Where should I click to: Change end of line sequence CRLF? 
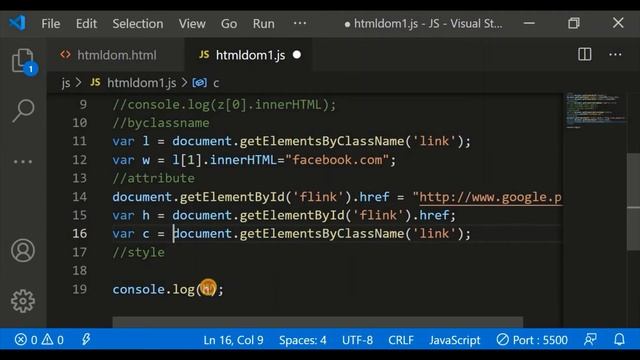click(x=401, y=340)
